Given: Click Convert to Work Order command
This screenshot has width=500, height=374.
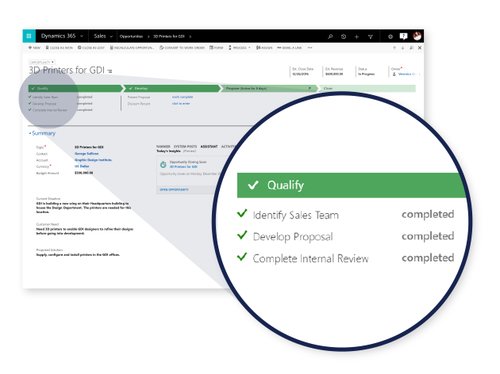Looking at the screenshot, I should coord(182,48).
